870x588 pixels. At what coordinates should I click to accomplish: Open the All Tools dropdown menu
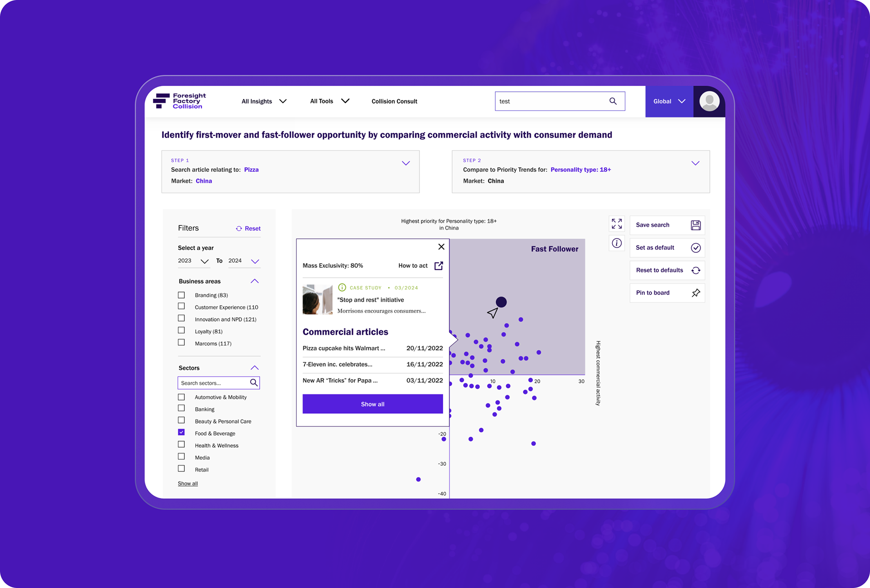[x=329, y=101]
